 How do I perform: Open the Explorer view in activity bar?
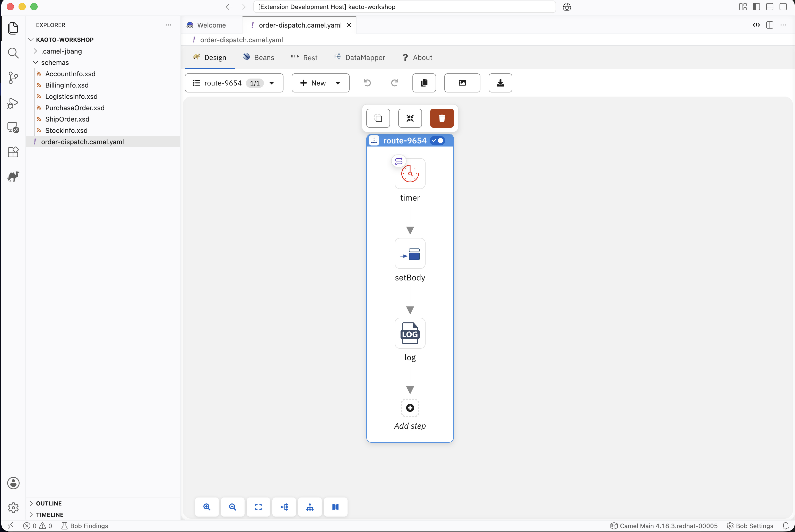coord(13,28)
